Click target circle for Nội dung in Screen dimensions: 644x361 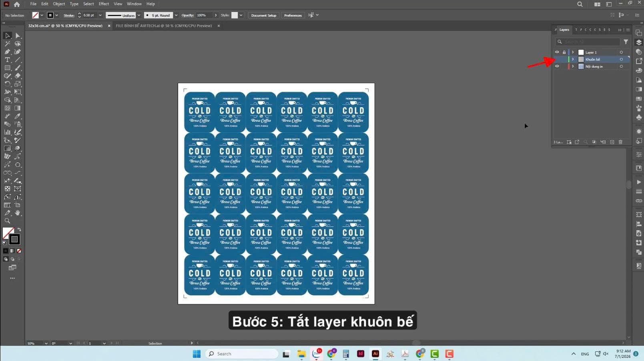click(x=621, y=66)
